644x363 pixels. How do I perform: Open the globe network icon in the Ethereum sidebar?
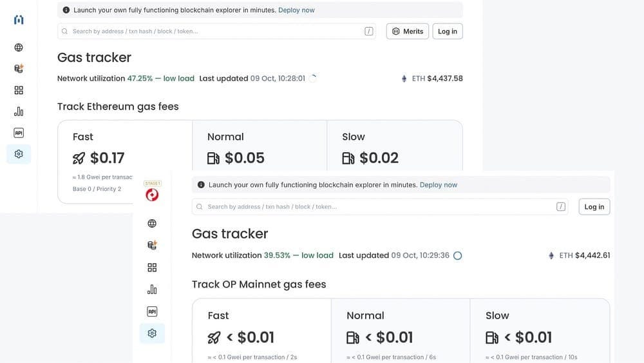pyautogui.click(x=19, y=47)
